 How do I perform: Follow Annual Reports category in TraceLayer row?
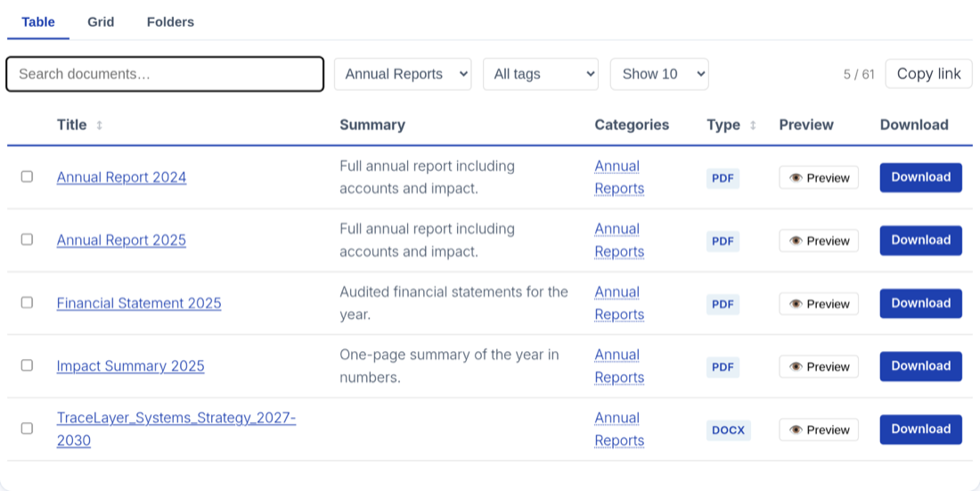pyautogui.click(x=619, y=430)
